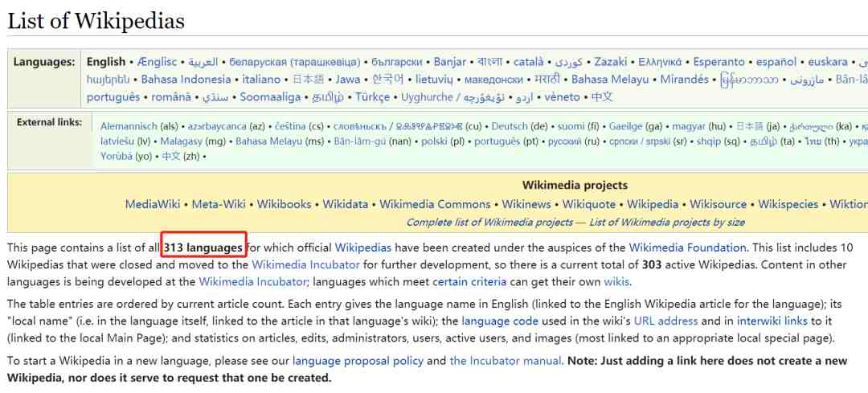868x393 pixels.
Task: Follow the Wikidata project link
Action: (x=346, y=204)
